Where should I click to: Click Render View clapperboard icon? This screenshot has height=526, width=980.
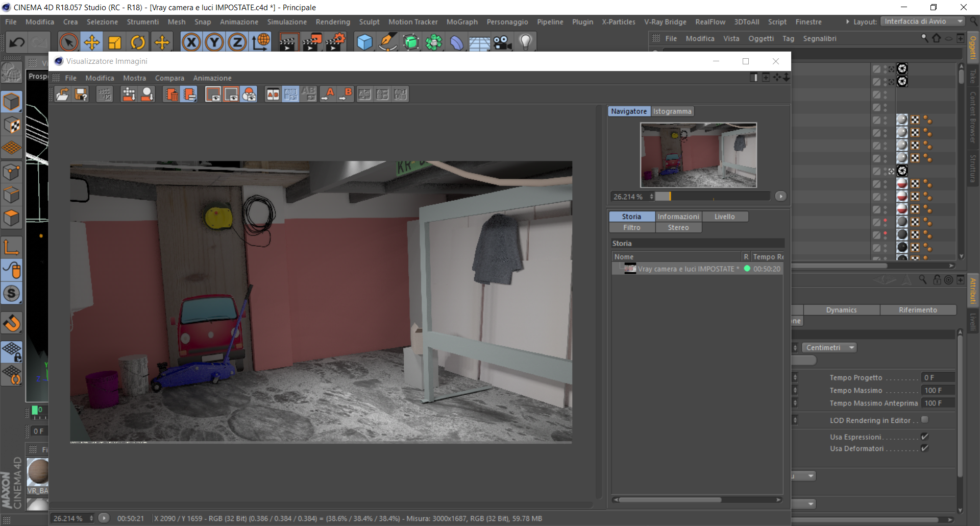tap(288, 42)
